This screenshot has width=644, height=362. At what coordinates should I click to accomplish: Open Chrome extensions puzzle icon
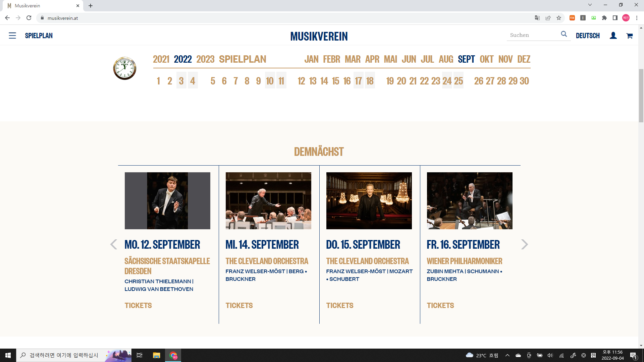pos(604,18)
